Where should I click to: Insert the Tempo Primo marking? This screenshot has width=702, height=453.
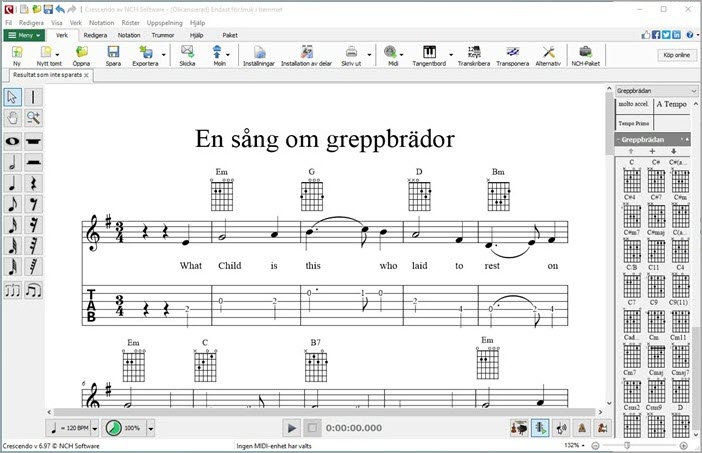(x=634, y=123)
